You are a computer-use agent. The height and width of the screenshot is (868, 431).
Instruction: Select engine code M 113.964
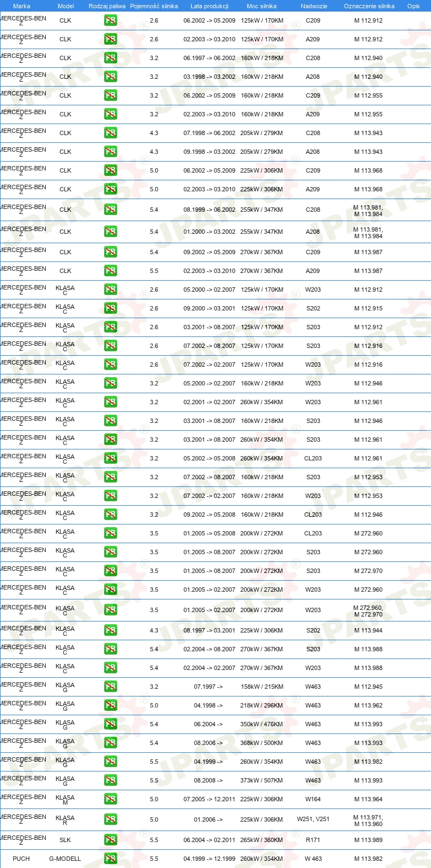pyautogui.click(x=368, y=800)
